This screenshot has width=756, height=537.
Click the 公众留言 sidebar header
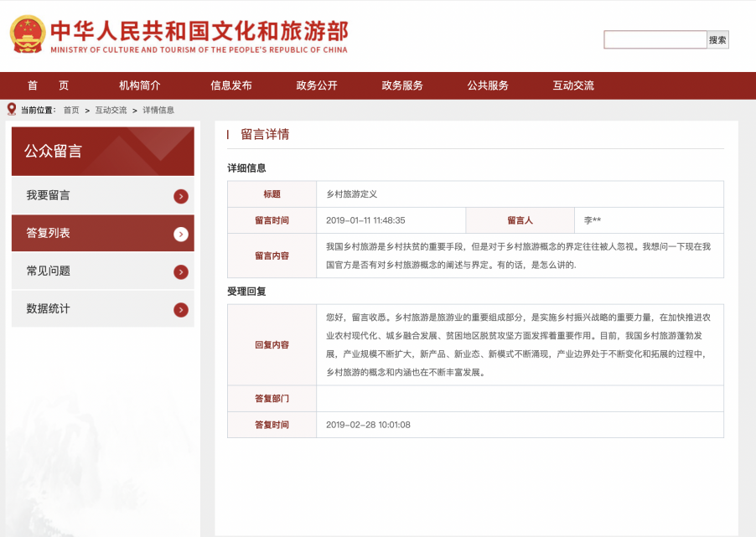click(x=103, y=152)
